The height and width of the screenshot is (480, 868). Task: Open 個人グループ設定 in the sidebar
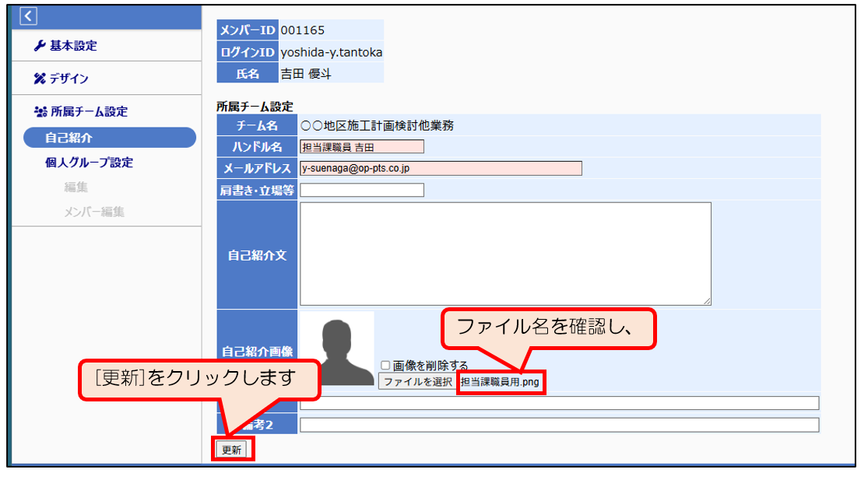click(x=89, y=163)
